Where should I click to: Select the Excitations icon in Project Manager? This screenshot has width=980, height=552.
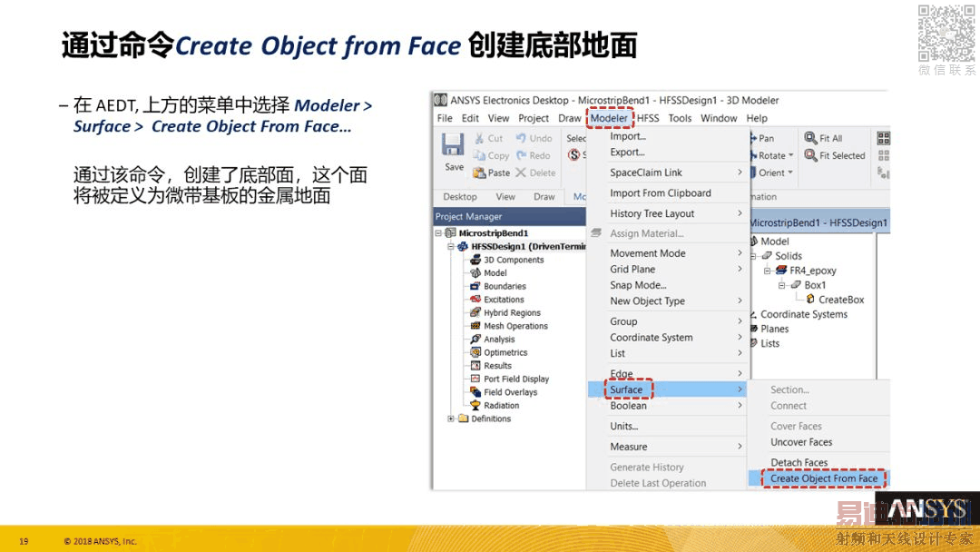[x=475, y=299]
